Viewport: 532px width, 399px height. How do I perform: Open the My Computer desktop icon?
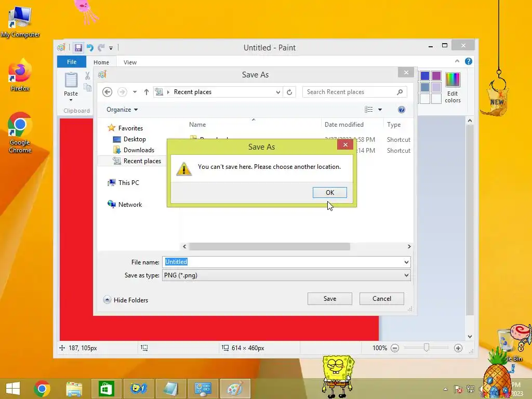coord(20,22)
